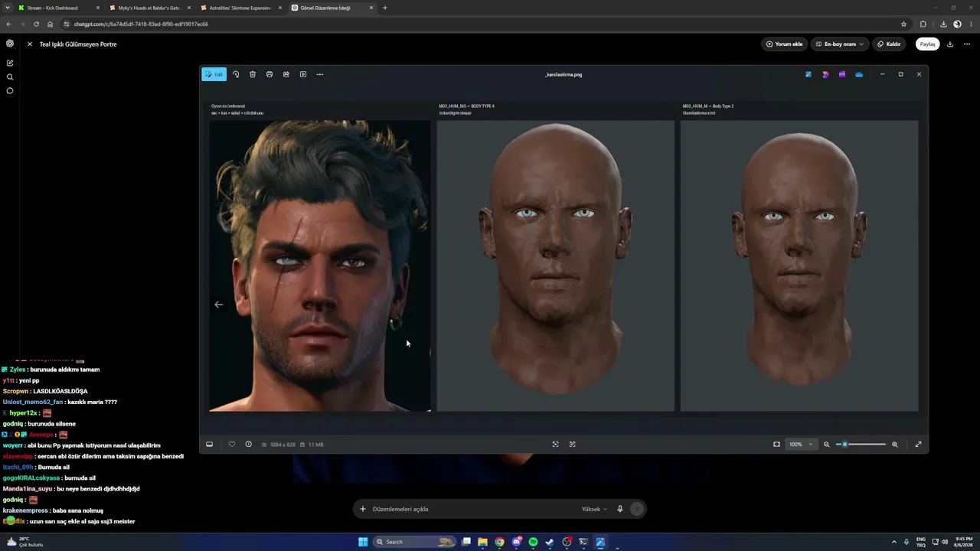Image resolution: width=980 pixels, height=551 pixels.
Task: Open a new browser tab
Action: (385, 8)
